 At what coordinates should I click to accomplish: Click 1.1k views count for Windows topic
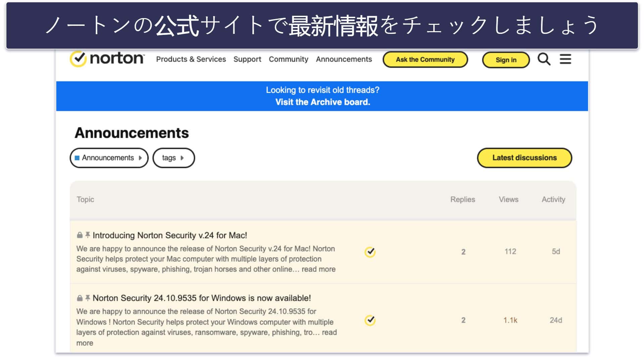click(x=510, y=320)
